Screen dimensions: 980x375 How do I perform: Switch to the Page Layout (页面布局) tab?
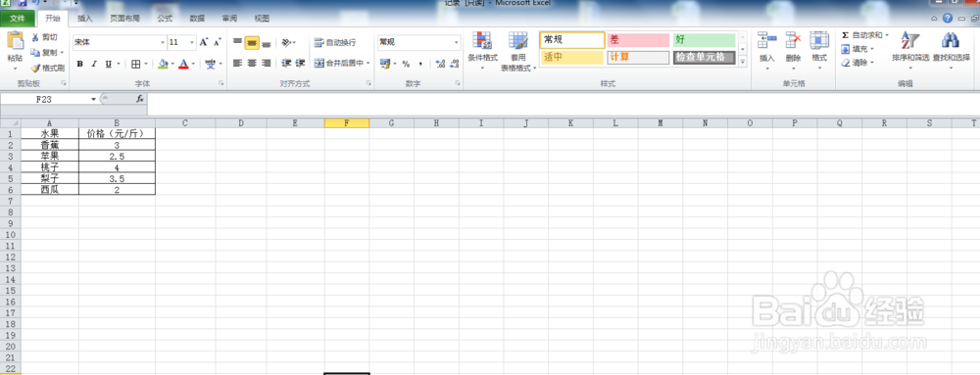click(125, 19)
